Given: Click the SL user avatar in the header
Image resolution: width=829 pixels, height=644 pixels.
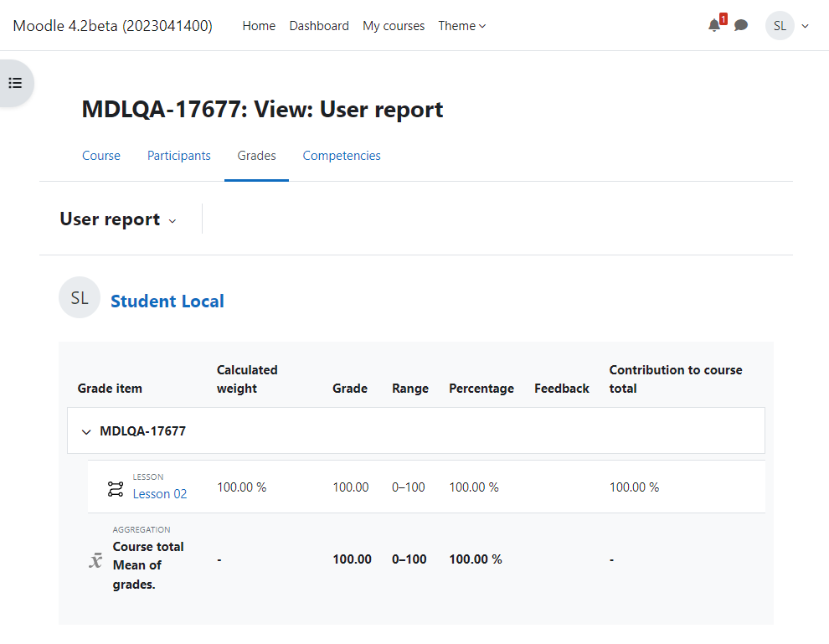Looking at the screenshot, I should (x=780, y=25).
